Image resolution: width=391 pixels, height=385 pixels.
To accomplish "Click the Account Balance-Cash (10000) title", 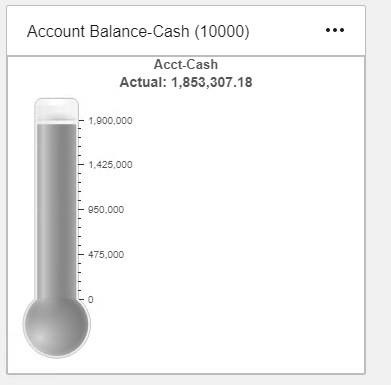I will tap(138, 31).
